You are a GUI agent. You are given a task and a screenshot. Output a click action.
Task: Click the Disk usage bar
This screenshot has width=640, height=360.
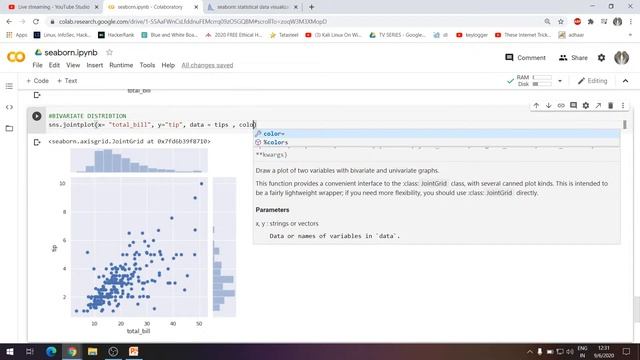coord(542,84)
